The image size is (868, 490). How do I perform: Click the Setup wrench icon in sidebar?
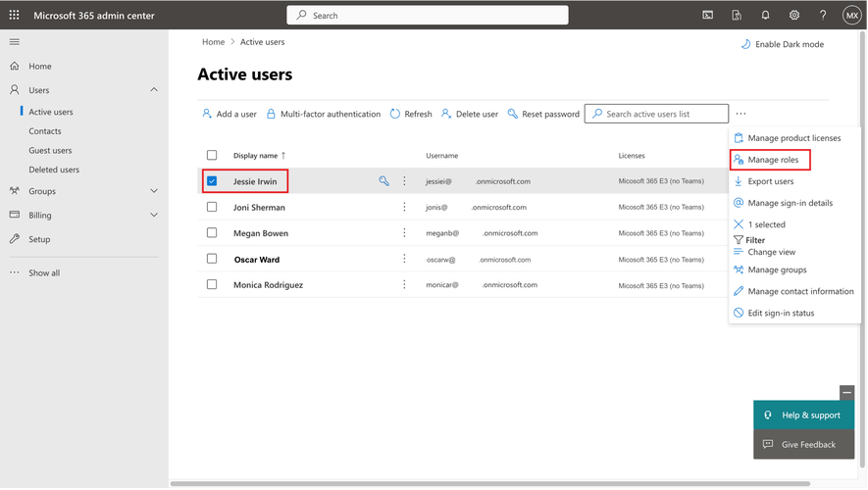pos(15,239)
